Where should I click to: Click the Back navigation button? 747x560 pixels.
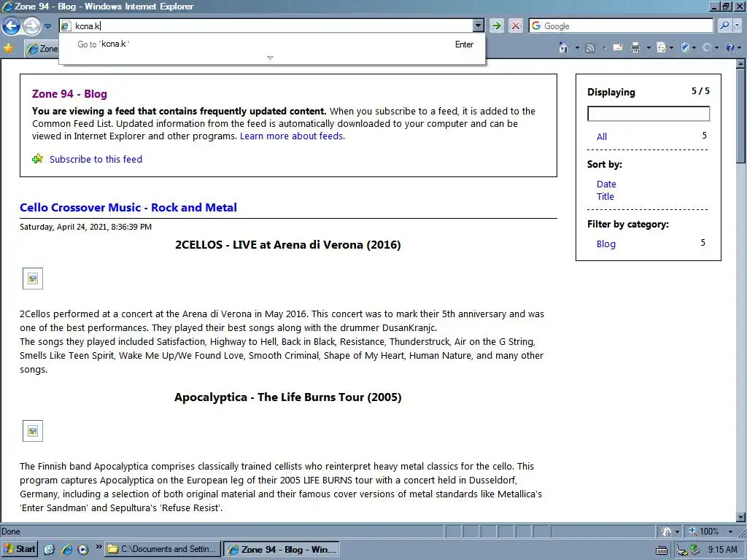click(x=11, y=26)
